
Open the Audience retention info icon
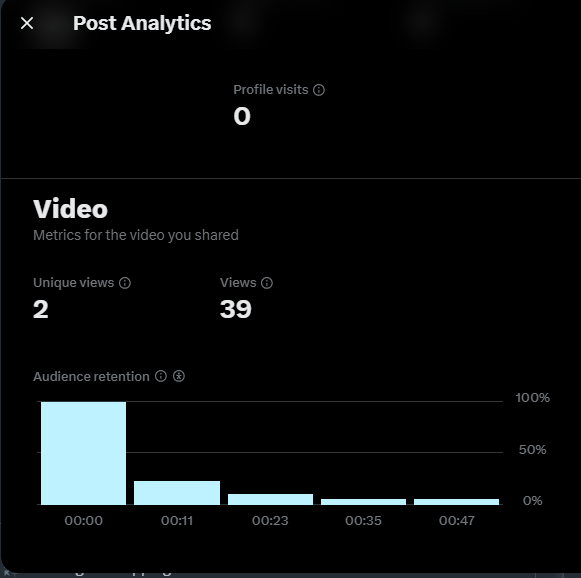pos(160,376)
